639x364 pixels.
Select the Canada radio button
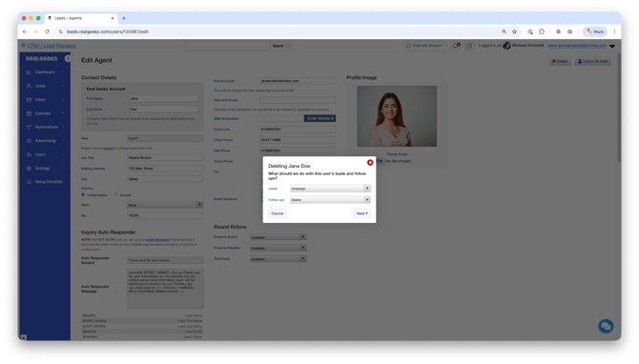tap(115, 194)
